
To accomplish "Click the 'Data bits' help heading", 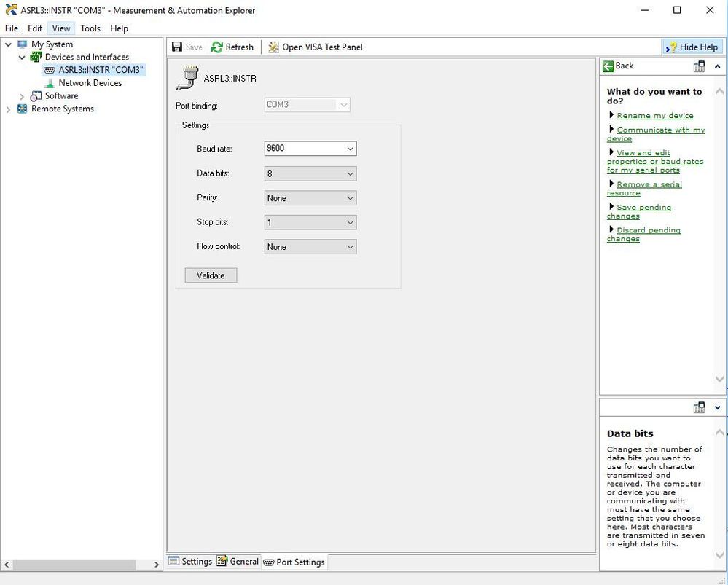I will [x=630, y=433].
